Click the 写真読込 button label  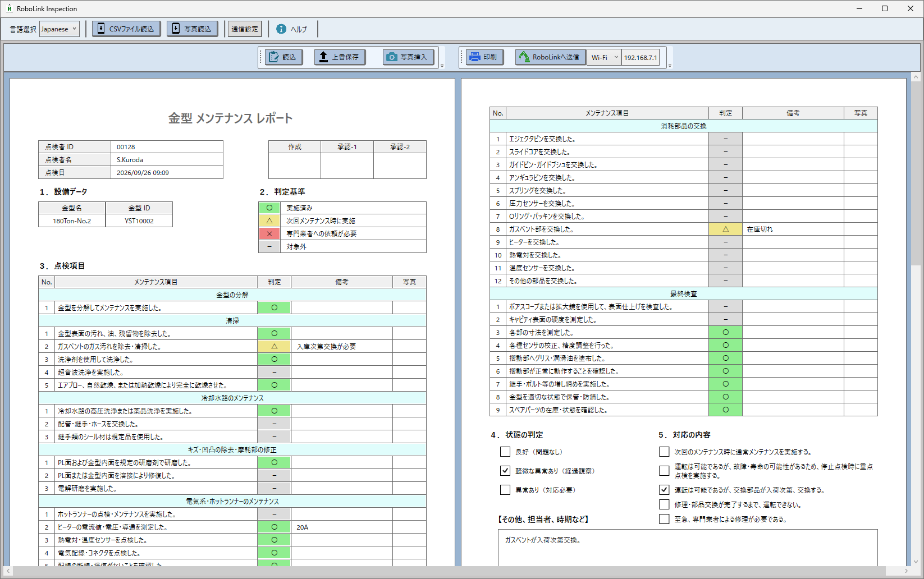click(x=198, y=29)
